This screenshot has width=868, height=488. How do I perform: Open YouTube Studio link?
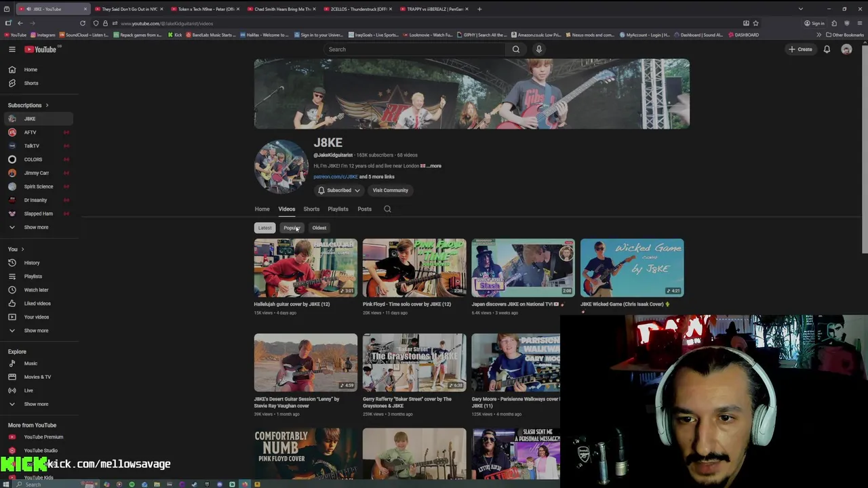pos(39,451)
